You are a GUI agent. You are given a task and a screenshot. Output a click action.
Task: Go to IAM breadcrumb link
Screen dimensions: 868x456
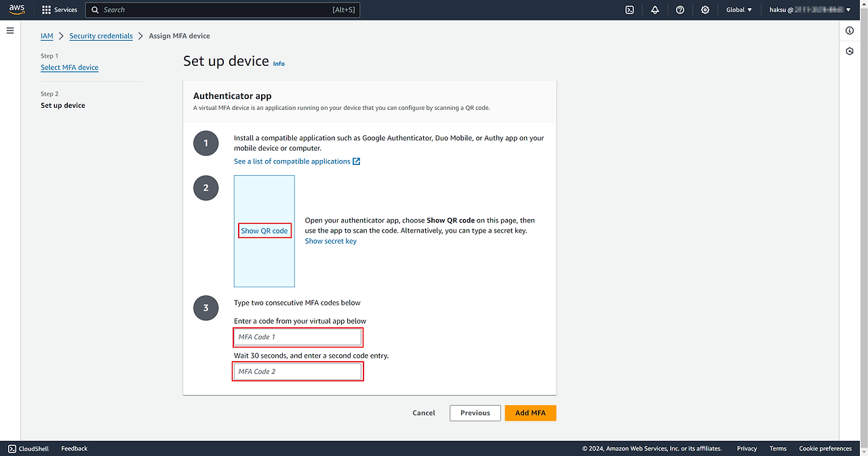click(x=47, y=36)
